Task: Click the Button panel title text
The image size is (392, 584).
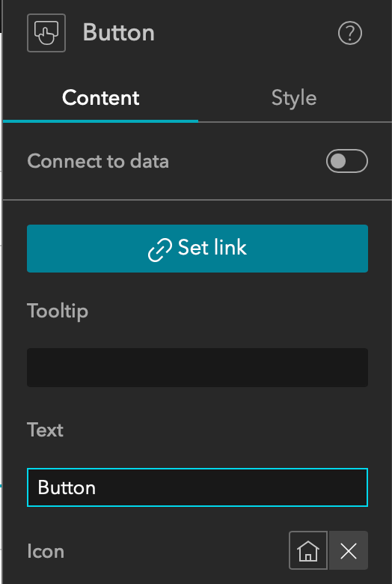Action: (x=118, y=33)
